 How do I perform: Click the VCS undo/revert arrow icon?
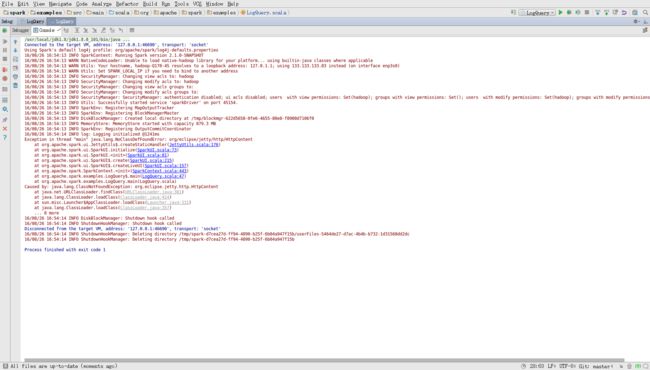(624, 12)
